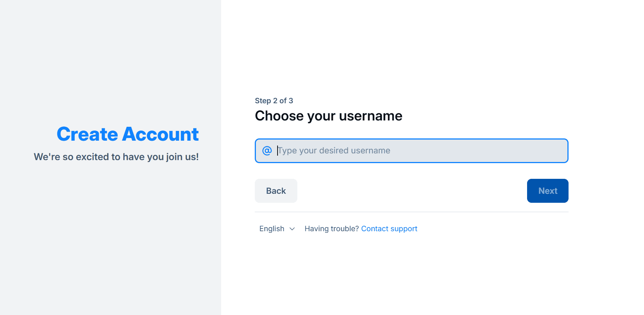This screenshot has width=644, height=315.
Task: Expand the chevron arrow beside English
Action: tap(292, 229)
